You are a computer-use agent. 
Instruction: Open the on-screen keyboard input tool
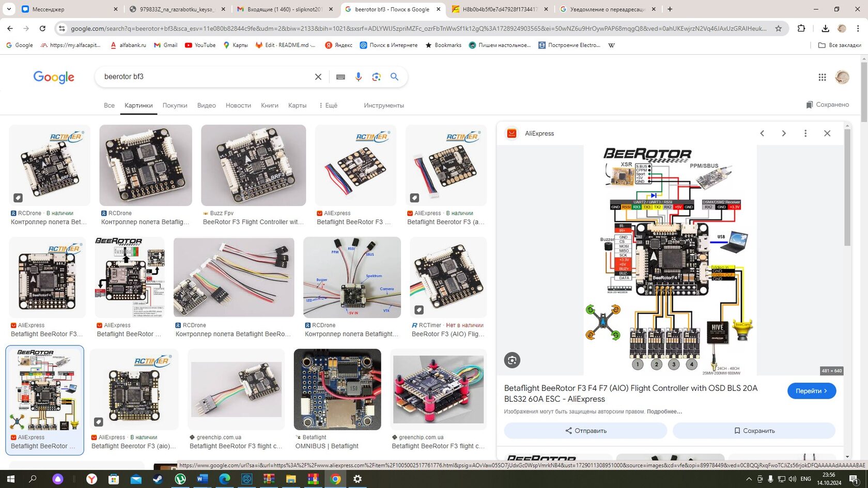coord(340,77)
